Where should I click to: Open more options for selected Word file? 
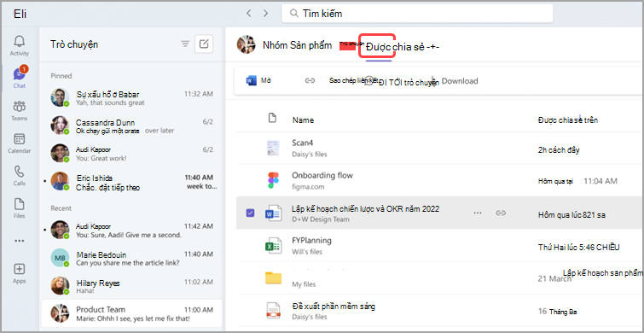[478, 213]
